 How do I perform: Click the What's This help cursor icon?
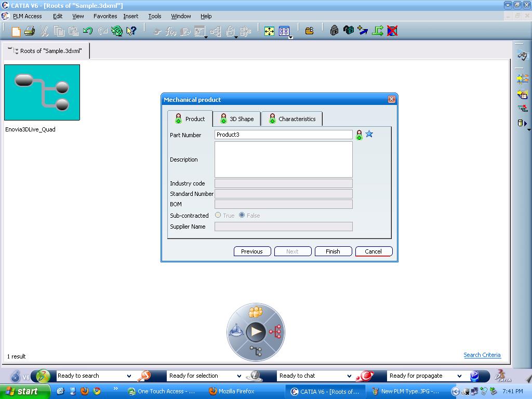(x=131, y=31)
